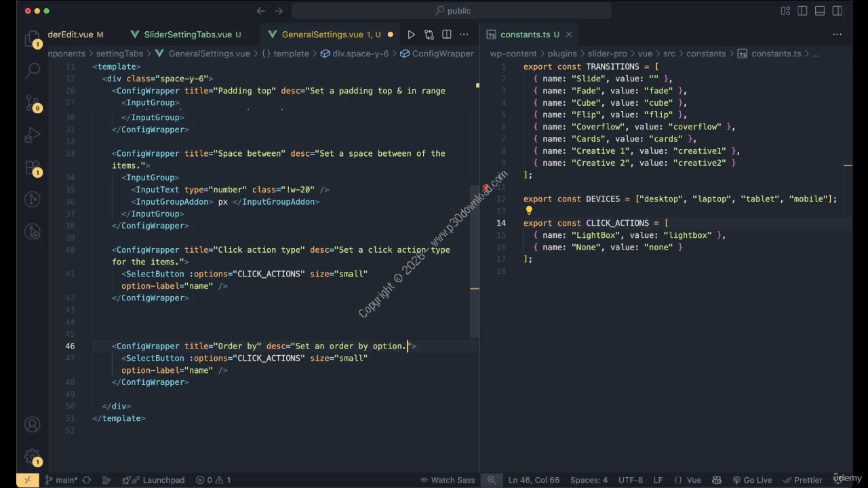The image size is (868, 488).
Task: Toggle the primary side bar layout button
Action: pos(803,11)
